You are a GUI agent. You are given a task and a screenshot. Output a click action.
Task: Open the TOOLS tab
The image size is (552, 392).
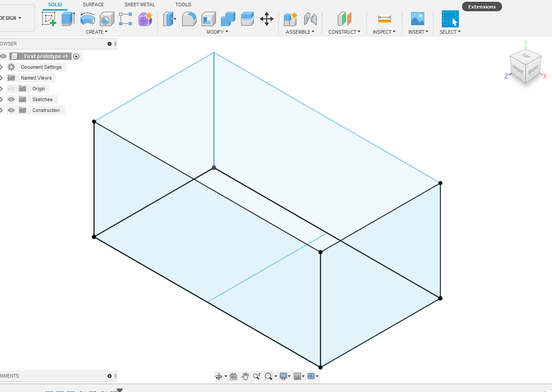183,4
